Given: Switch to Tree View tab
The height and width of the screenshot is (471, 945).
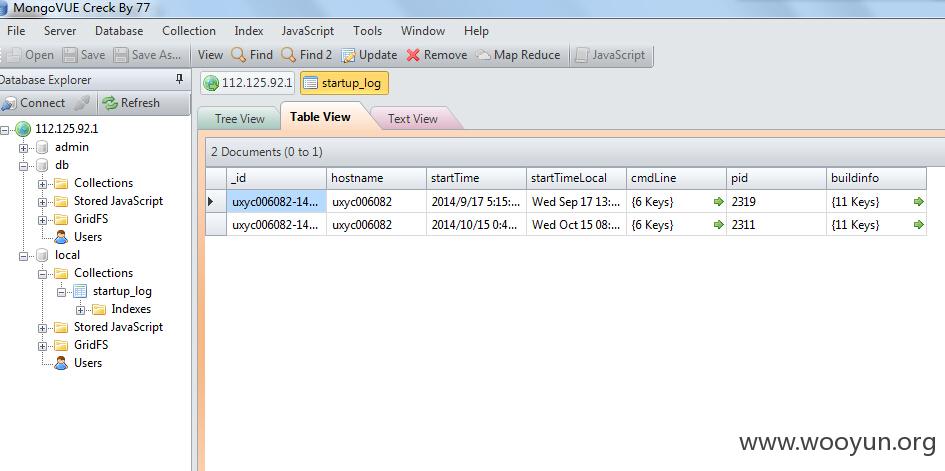Looking at the screenshot, I should click(239, 119).
